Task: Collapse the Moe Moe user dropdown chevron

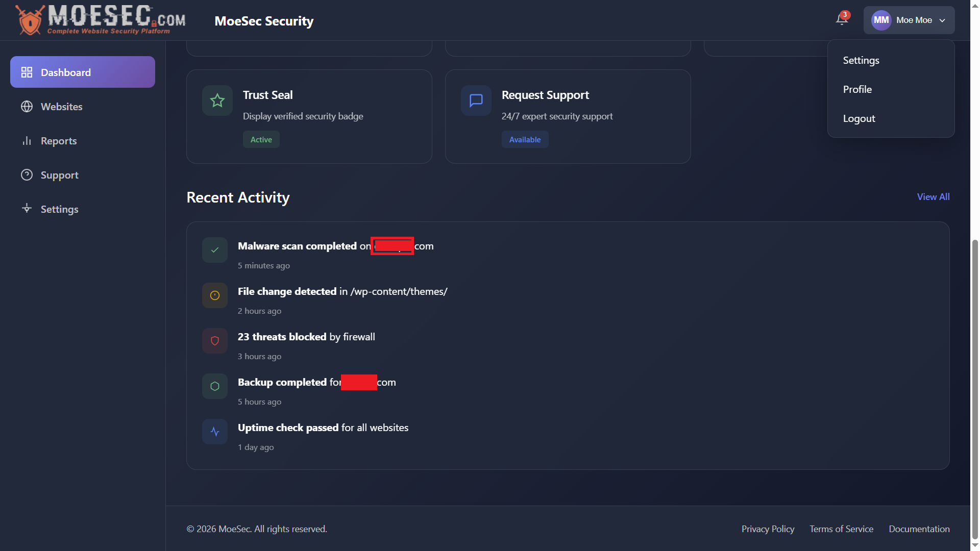Action: pos(942,20)
